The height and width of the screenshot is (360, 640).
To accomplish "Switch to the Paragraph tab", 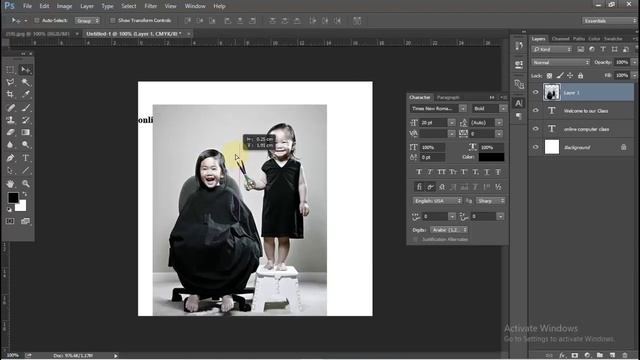I will (448, 98).
